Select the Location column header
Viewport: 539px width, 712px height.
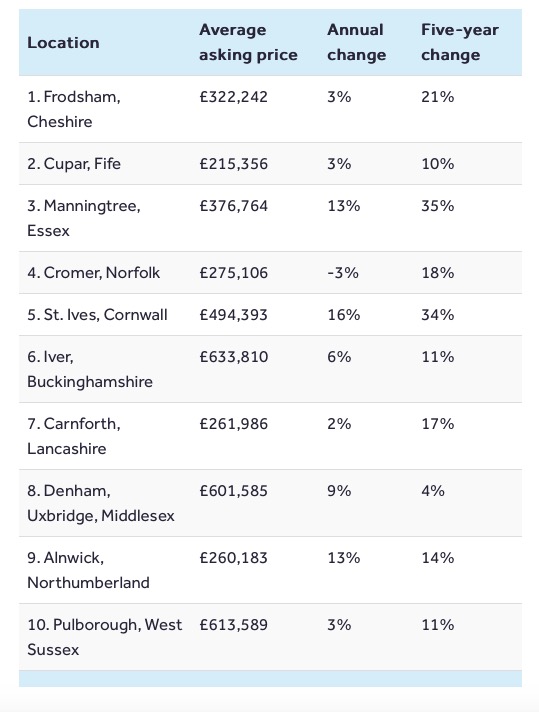[63, 43]
